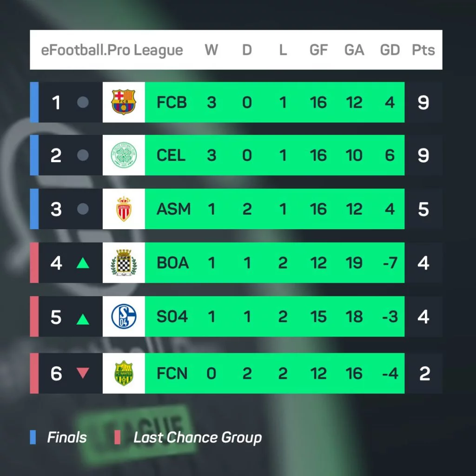Click the blue Finals legend swatch
This screenshot has height=476, width=476.
click(x=33, y=437)
